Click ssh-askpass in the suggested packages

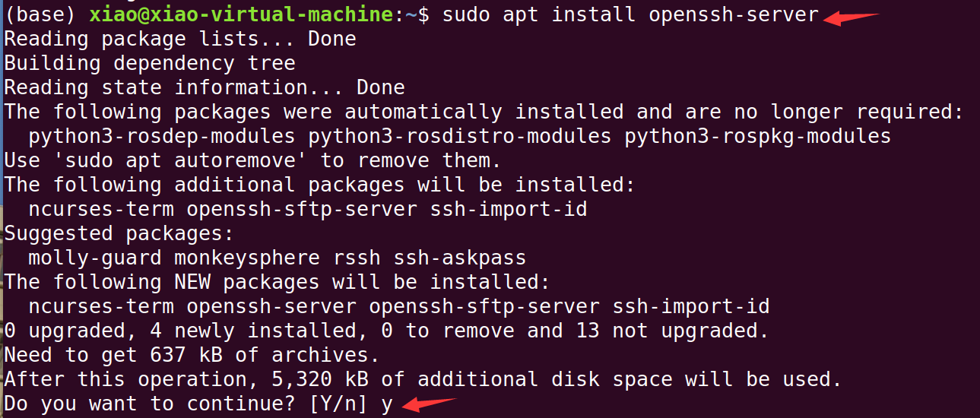tap(460, 258)
